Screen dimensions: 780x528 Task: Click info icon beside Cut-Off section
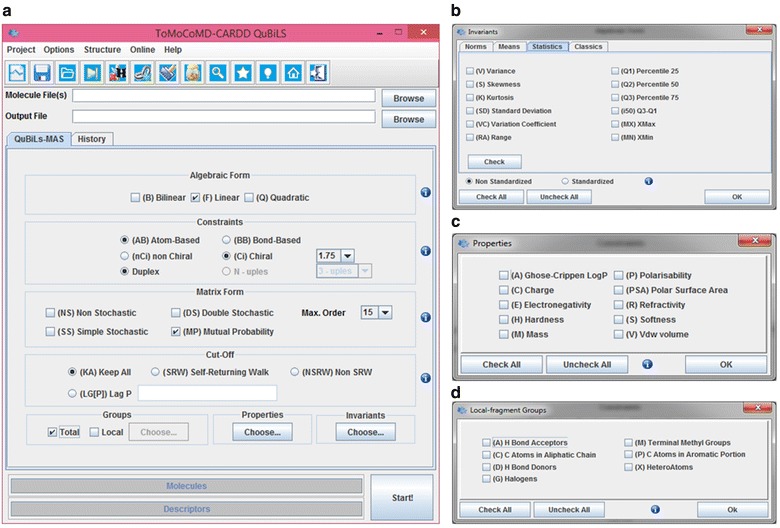click(425, 378)
